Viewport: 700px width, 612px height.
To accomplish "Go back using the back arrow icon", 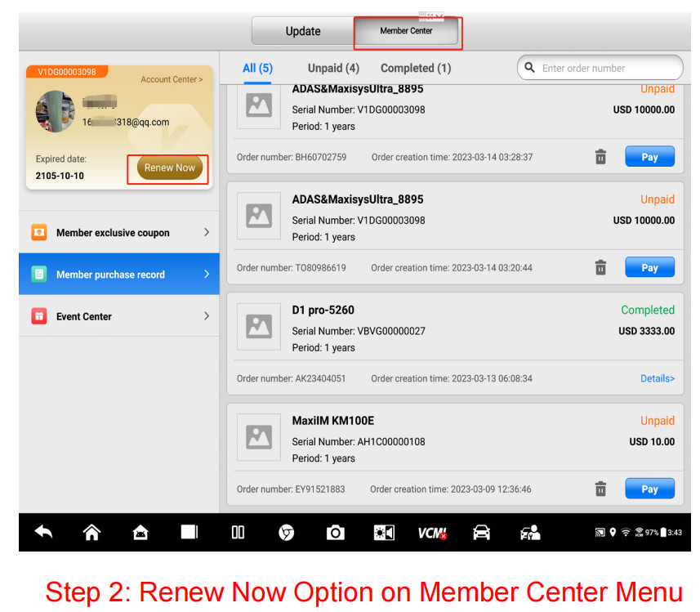I will tap(43, 532).
